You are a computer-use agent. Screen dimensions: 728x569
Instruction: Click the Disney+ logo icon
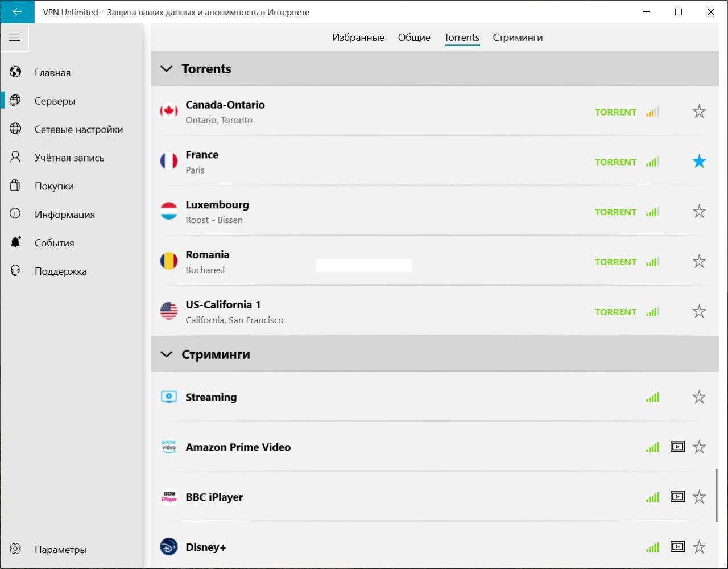point(169,547)
